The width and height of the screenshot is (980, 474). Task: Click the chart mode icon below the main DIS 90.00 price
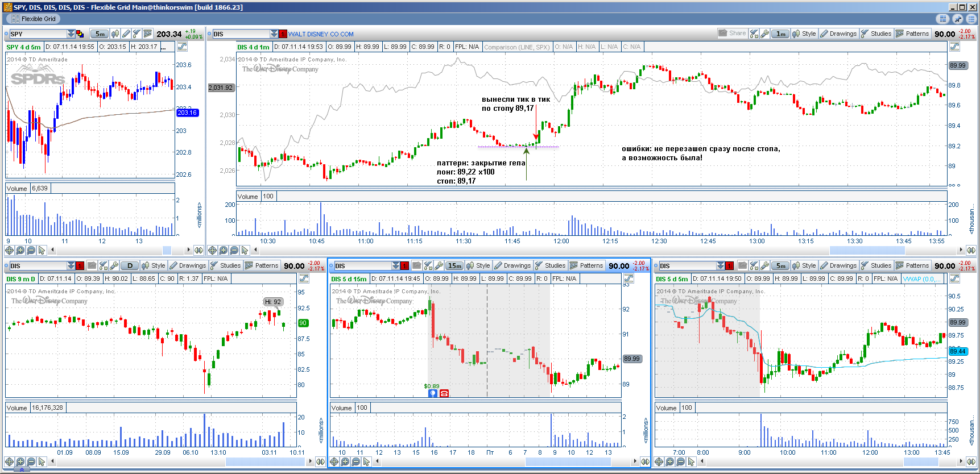(954, 47)
